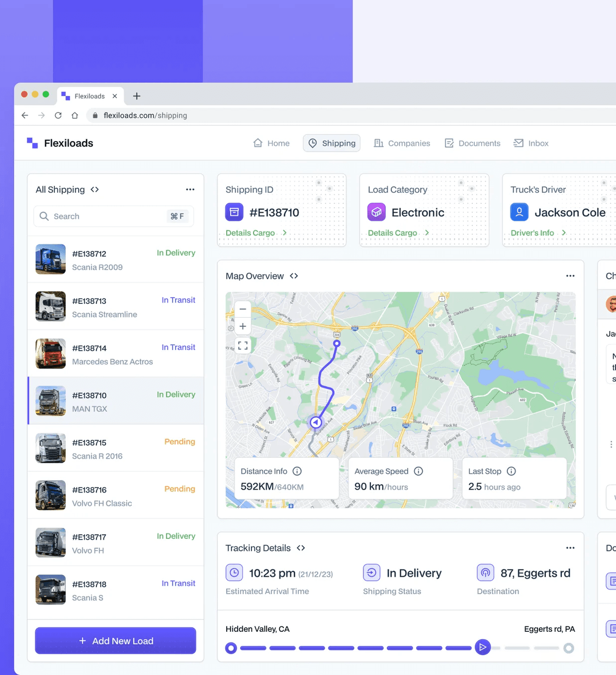Viewport: 616px width, 675px height.
Task: Open Details Cargo link under Load Category
Action: pos(398,233)
